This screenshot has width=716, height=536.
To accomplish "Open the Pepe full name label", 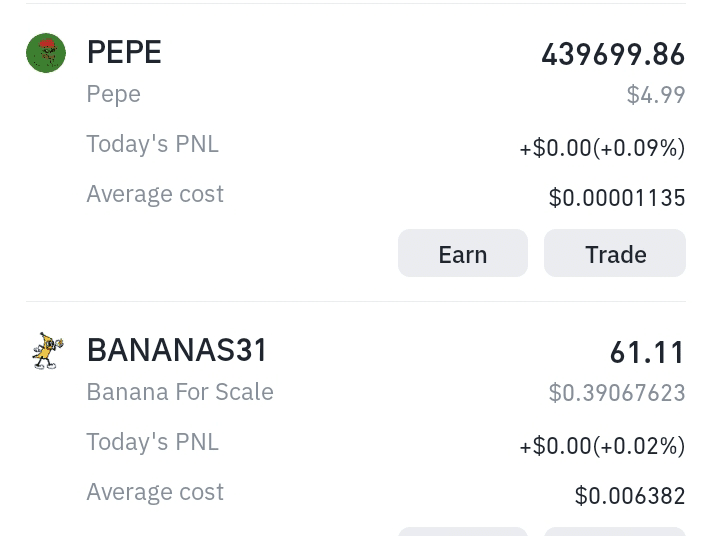I will pyautogui.click(x=114, y=95).
